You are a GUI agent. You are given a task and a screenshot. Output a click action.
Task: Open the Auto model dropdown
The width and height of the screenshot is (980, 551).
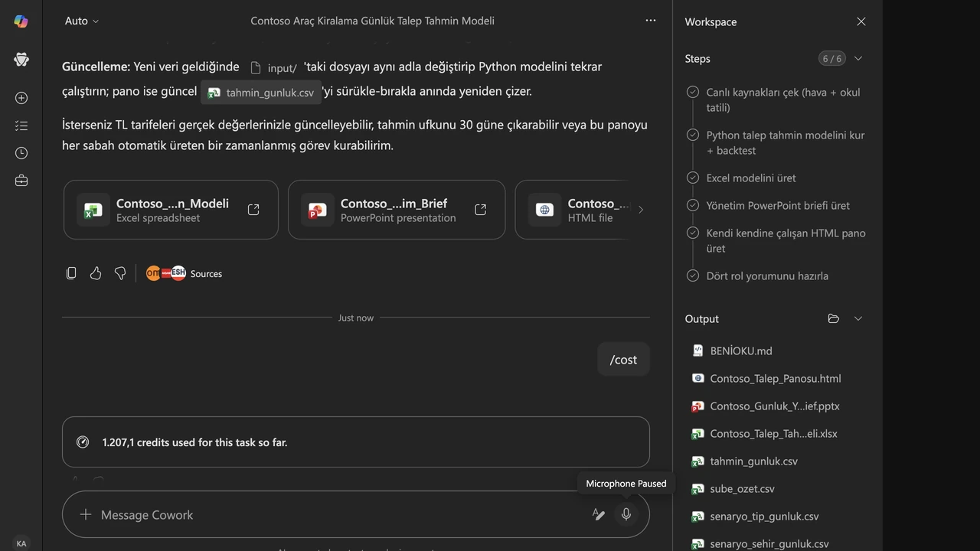[x=82, y=21]
